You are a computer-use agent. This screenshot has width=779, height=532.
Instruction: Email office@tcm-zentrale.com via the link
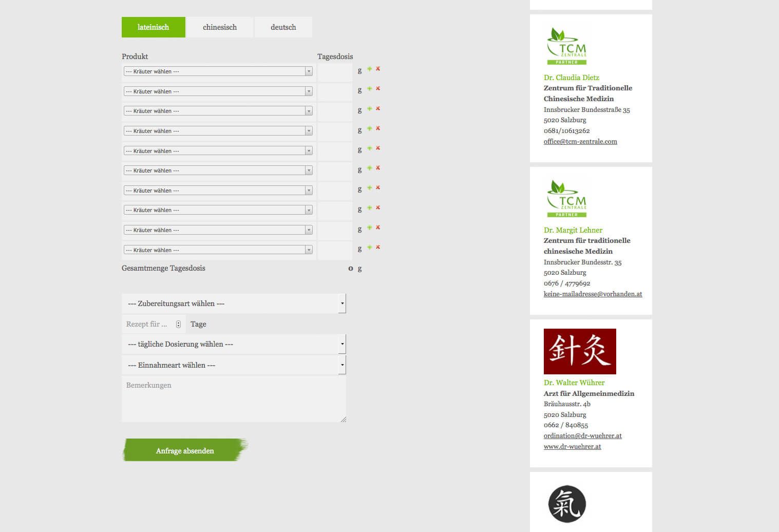point(580,141)
